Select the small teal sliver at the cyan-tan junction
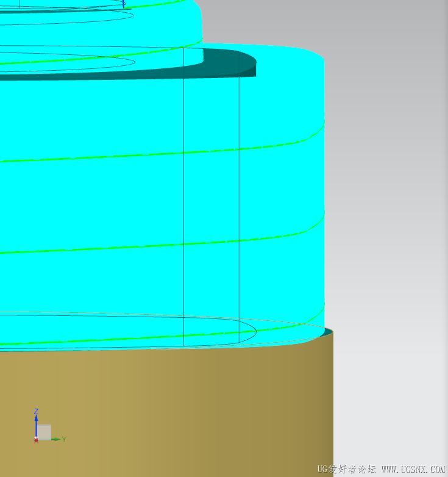 pos(328,332)
